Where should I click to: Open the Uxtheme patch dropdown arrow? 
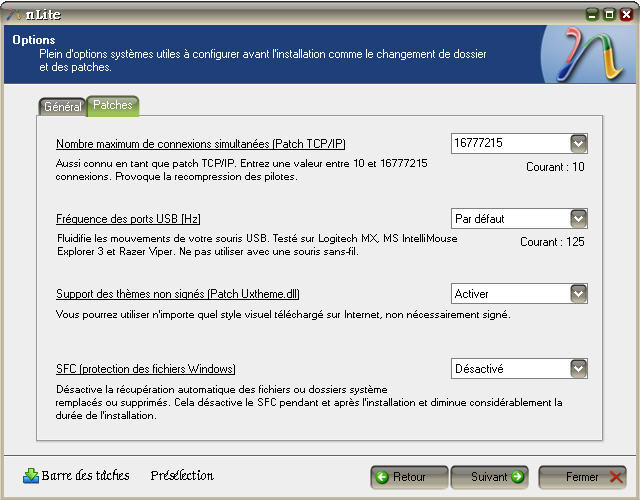click(x=578, y=294)
